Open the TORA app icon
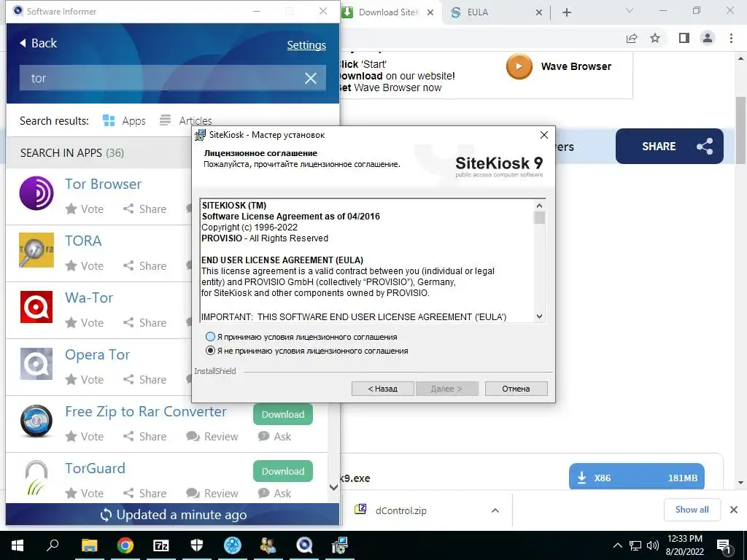Viewport: 747px width, 560px height. (36, 250)
